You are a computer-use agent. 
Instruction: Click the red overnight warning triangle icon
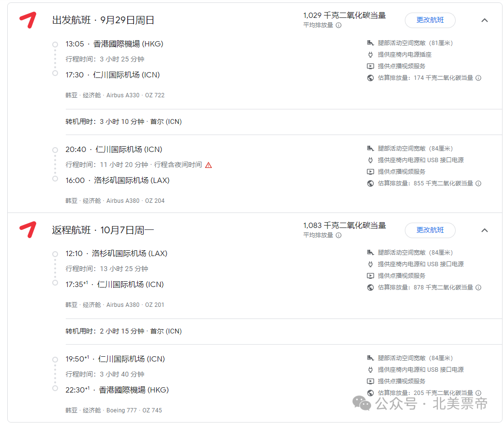[208, 165]
